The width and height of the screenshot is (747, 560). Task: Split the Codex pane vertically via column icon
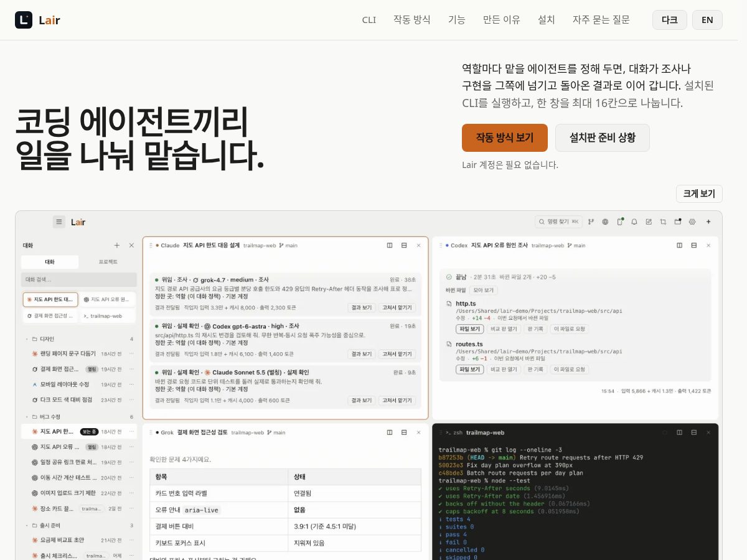[680, 245]
